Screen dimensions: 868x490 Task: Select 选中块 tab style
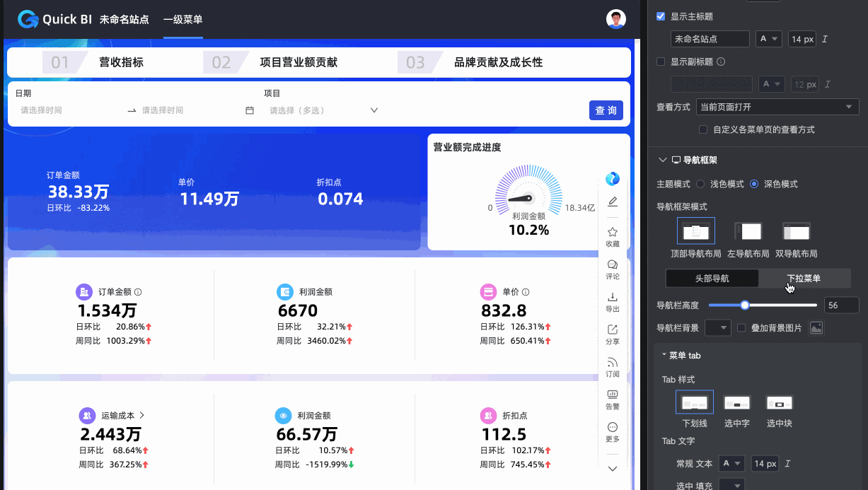pos(780,402)
